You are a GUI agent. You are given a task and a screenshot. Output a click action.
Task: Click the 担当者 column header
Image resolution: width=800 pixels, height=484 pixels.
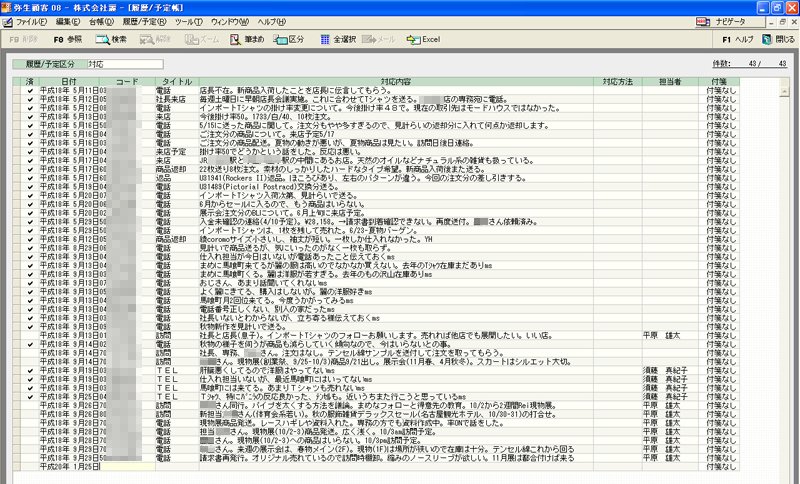click(670, 82)
